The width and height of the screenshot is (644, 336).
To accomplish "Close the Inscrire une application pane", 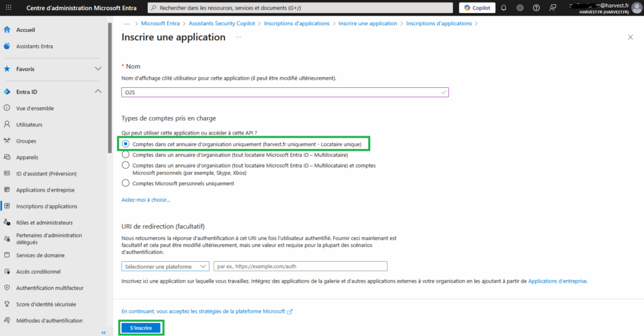I will tap(631, 38).
